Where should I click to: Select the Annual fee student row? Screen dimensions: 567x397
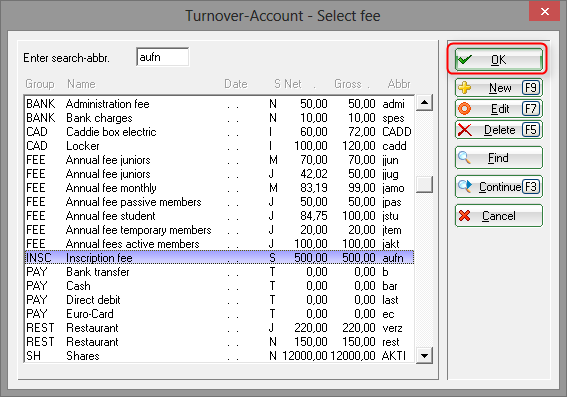pyautogui.click(x=219, y=216)
